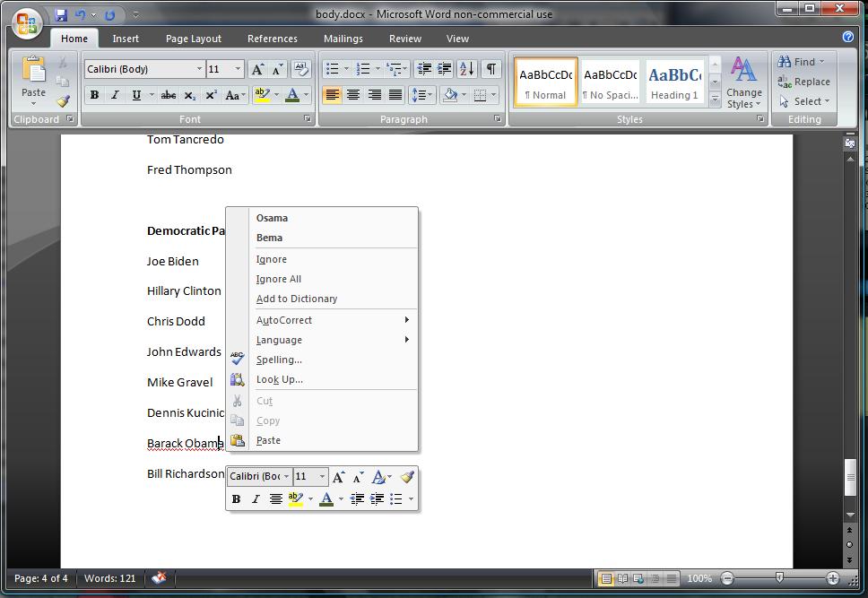The height and width of the screenshot is (598, 868).
Task: Open the Change Case dropdown
Action: 235,95
